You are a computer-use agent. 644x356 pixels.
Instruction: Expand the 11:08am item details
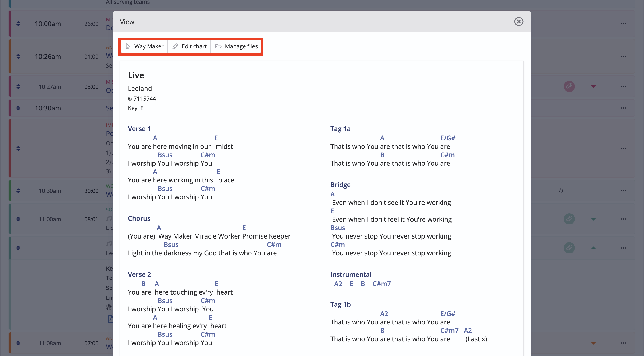pyautogui.click(x=593, y=343)
